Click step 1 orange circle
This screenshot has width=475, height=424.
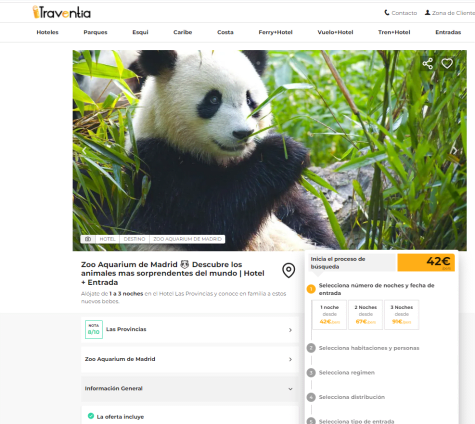click(x=311, y=289)
